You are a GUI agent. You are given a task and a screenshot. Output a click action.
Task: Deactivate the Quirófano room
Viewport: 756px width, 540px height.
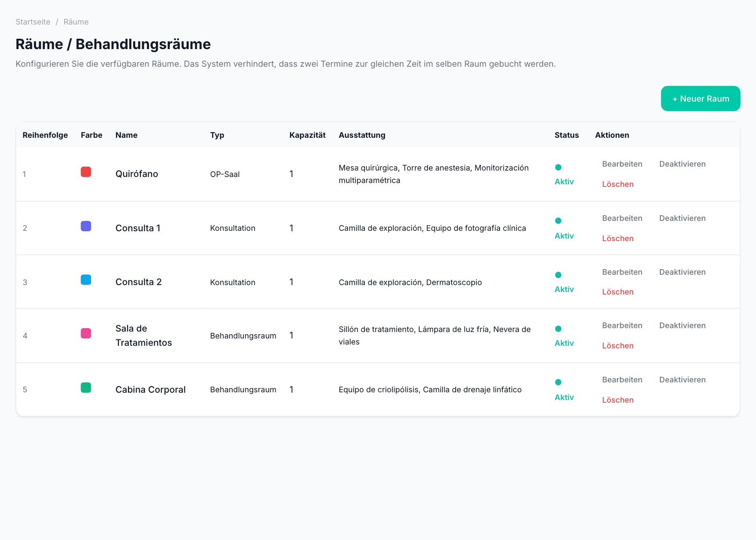[682, 164]
